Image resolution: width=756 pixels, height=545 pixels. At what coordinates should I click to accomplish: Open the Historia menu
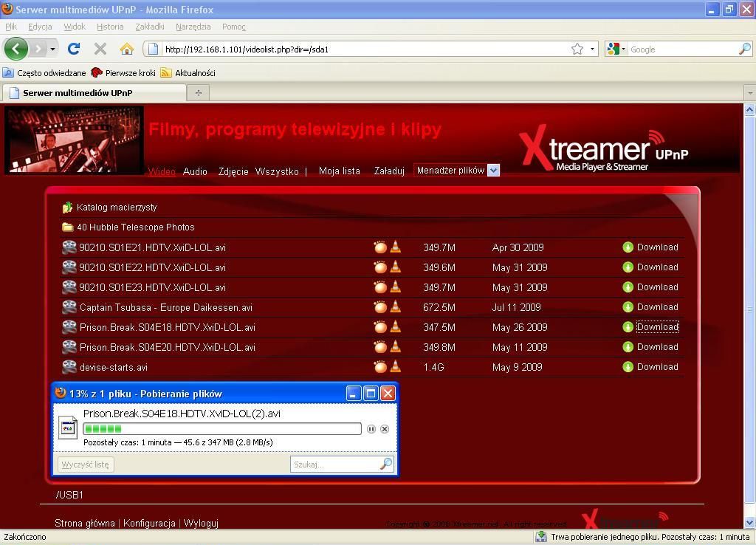click(x=110, y=27)
